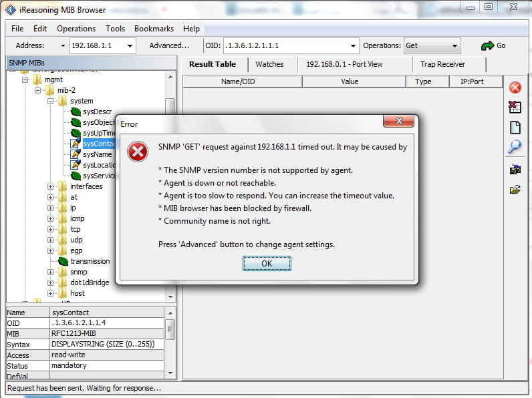Image resolution: width=532 pixels, height=398 pixels.
Task: Switch to the Result Table tab
Action: pos(213,64)
